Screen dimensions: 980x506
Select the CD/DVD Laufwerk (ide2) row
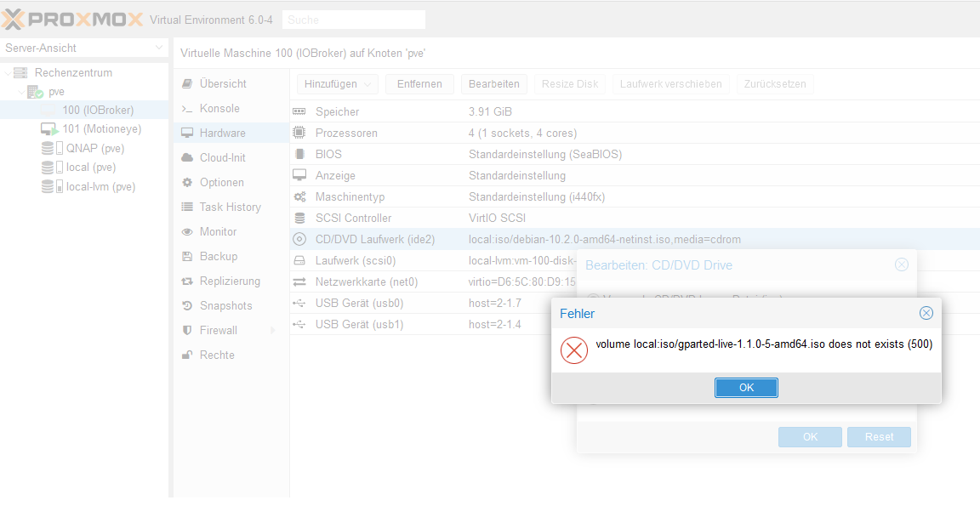635,239
